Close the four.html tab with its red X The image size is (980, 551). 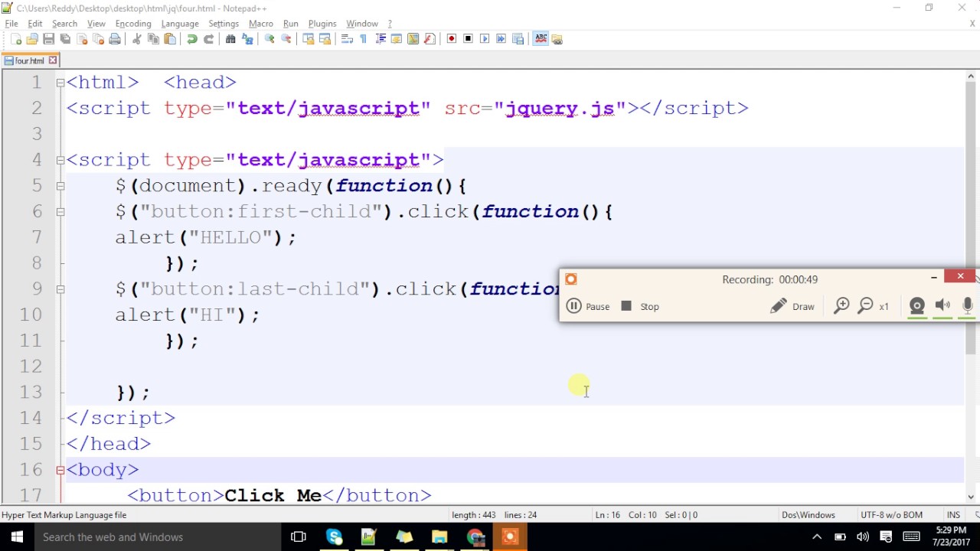point(53,60)
